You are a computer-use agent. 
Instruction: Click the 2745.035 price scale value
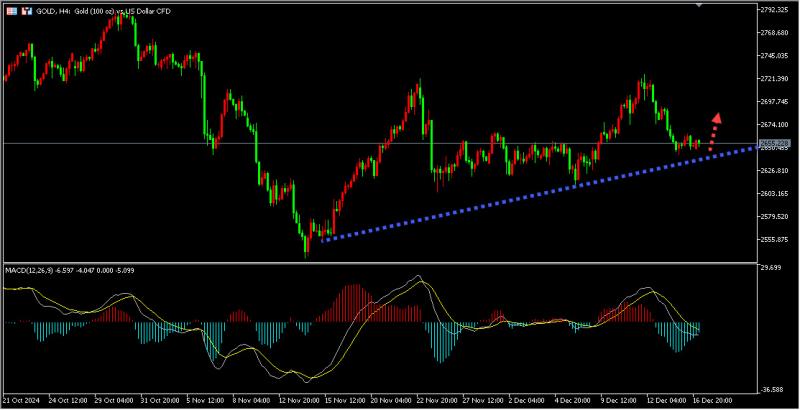[x=774, y=56]
